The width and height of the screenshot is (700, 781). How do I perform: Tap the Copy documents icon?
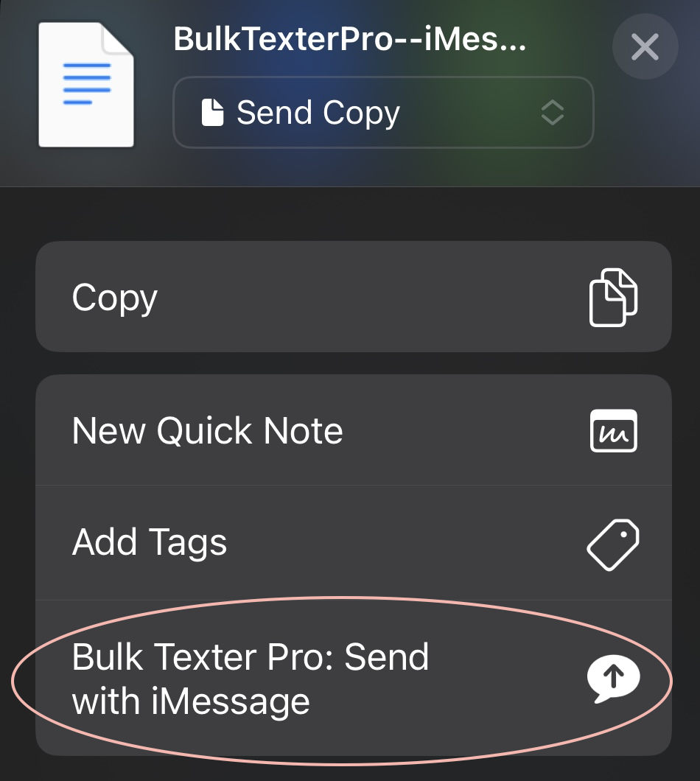click(613, 298)
